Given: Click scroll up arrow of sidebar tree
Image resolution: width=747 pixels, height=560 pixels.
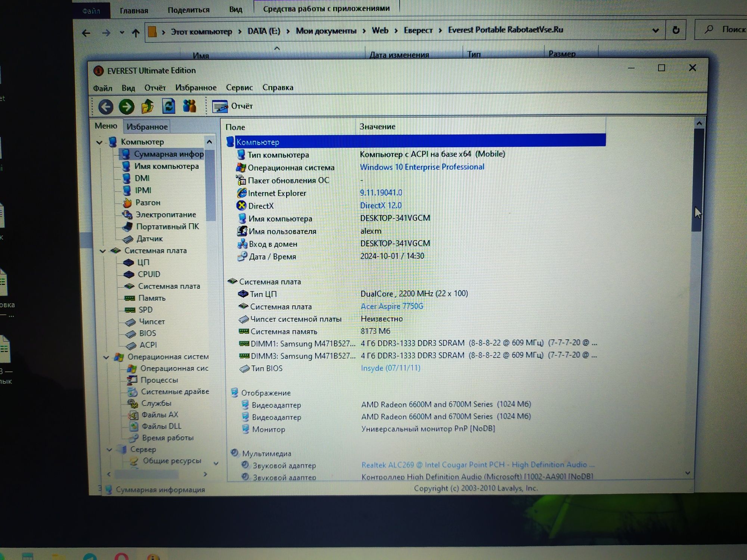Looking at the screenshot, I should pyautogui.click(x=210, y=142).
